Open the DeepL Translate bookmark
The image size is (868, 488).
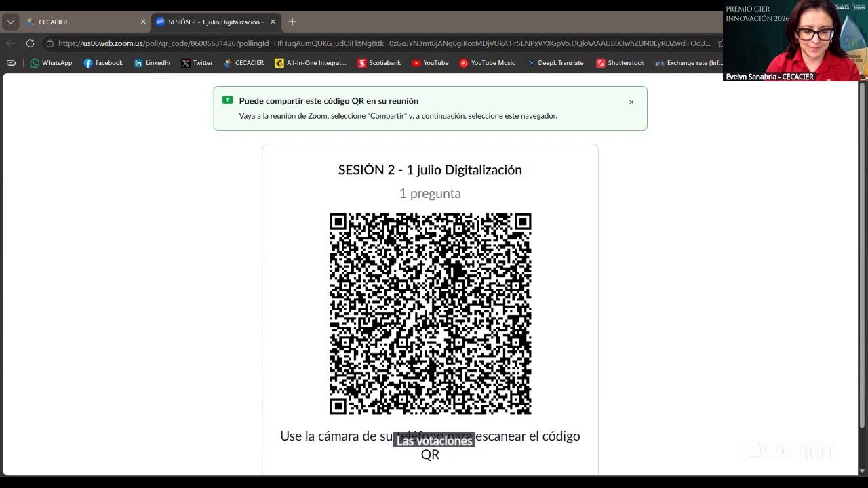coord(555,63)
